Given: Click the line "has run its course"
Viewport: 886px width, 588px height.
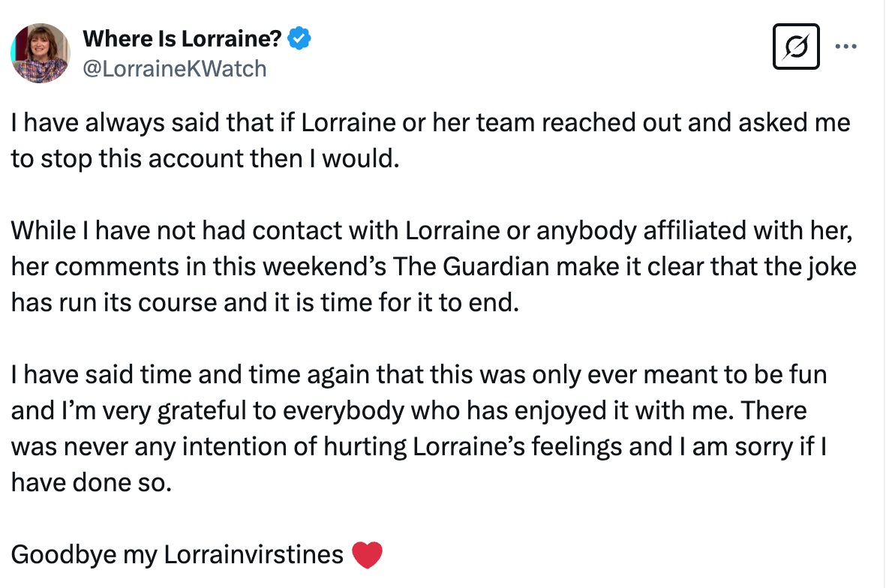Looking at the screenshot, I should pos(265,304).
